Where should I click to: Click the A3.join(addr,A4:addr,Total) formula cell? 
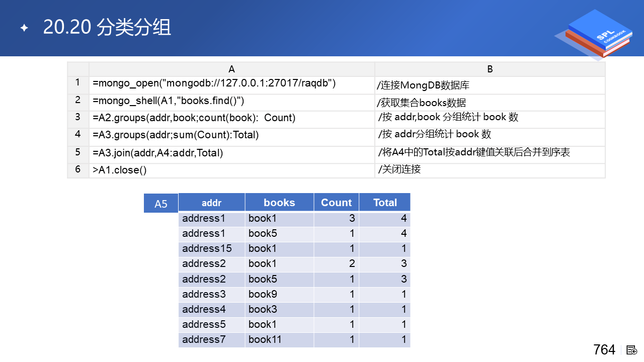[x=232, y=154]
